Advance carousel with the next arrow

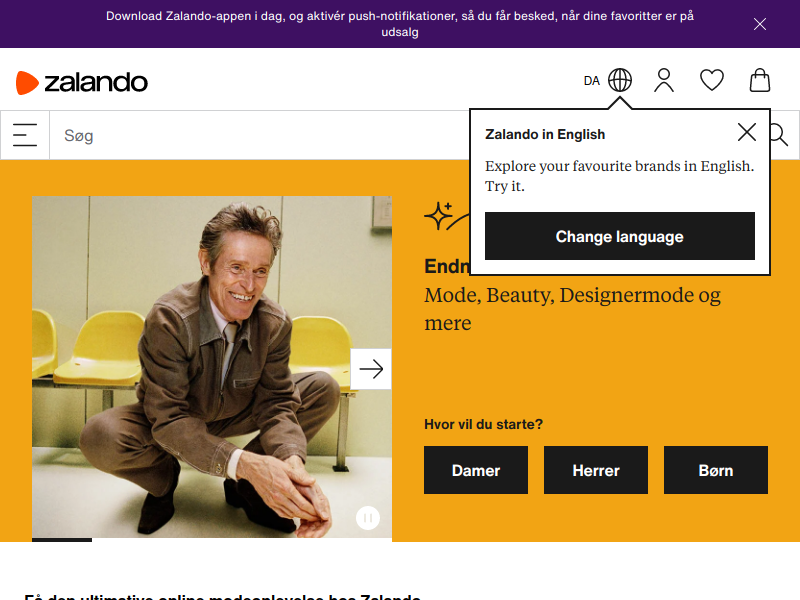tap(371, 369)
